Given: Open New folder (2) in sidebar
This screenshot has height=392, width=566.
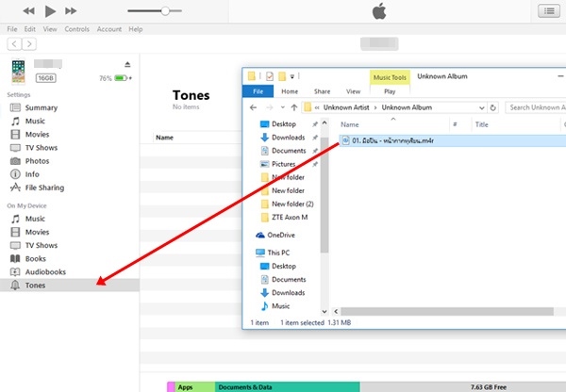Looking at the screenshot, I should click(292, 204).
